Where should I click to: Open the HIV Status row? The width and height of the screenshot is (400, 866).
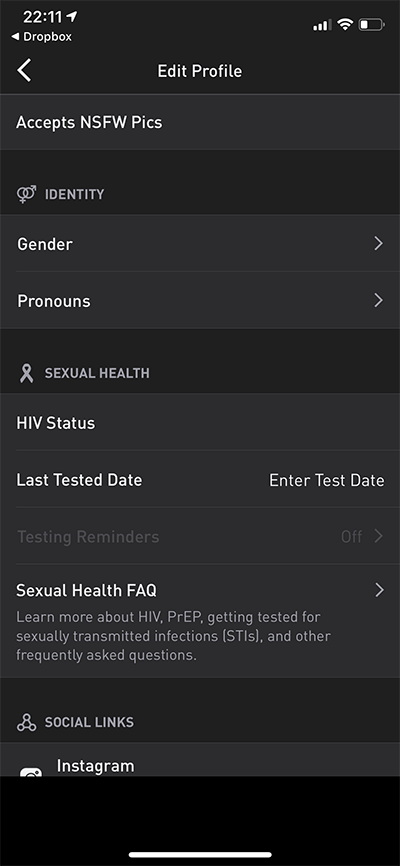click(200, 423)
